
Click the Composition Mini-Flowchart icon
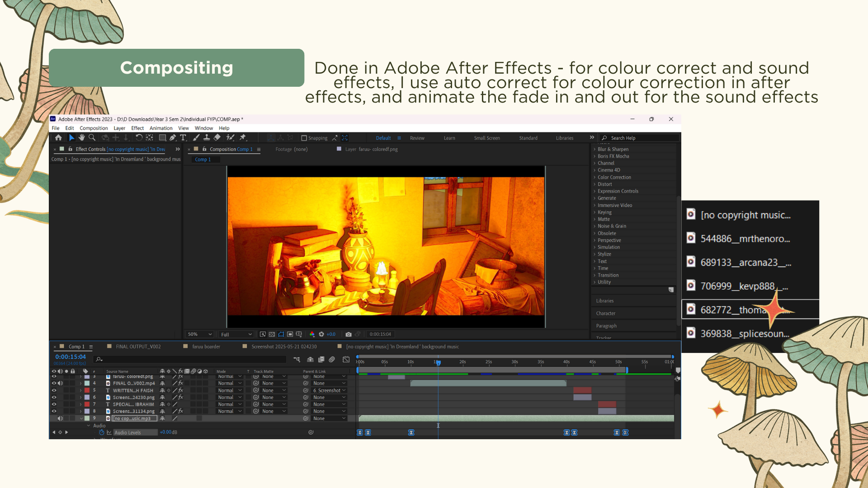click(x=297, y=360)
